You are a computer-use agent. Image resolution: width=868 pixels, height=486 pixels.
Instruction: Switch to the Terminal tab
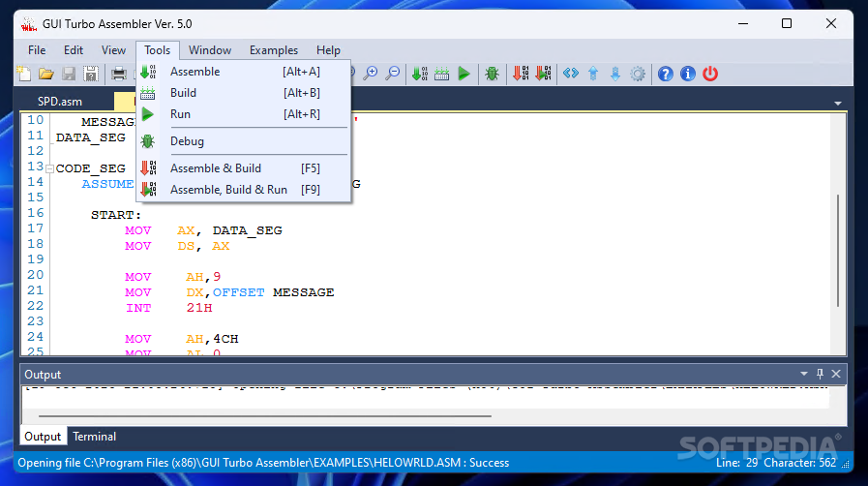point(95,437)
